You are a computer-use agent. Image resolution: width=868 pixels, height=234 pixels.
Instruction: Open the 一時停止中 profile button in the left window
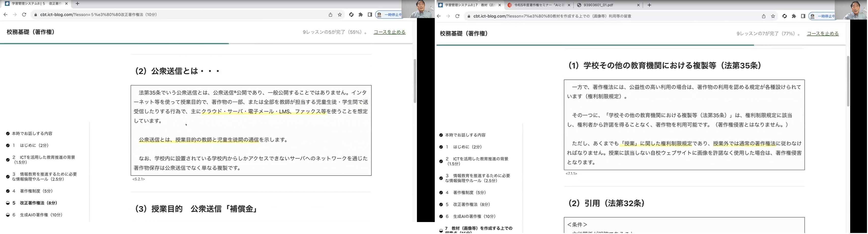(x=389, y=15)
